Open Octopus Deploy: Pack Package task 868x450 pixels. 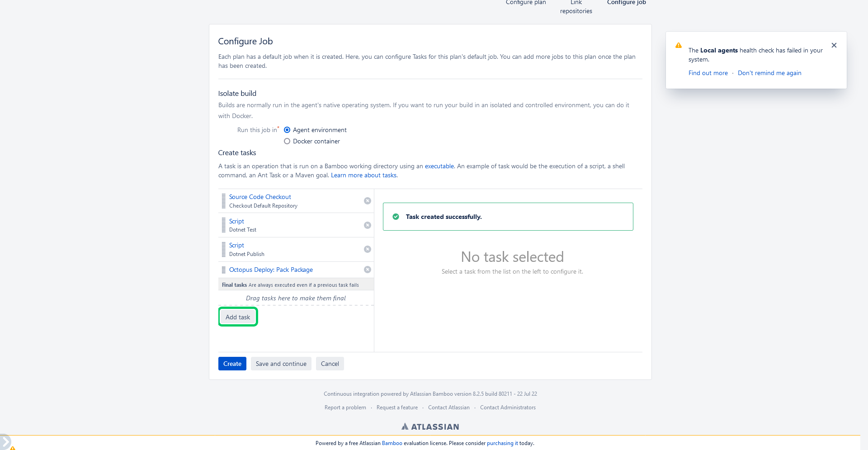[x=271, y=270]
